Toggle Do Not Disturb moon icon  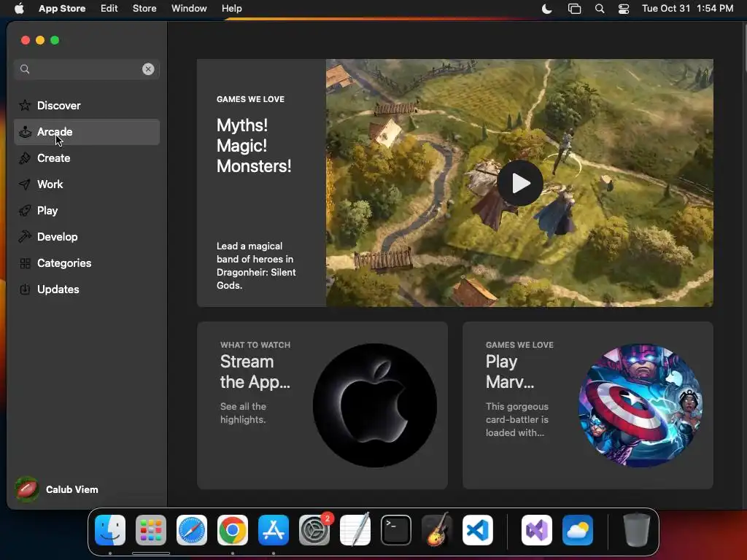547,9
